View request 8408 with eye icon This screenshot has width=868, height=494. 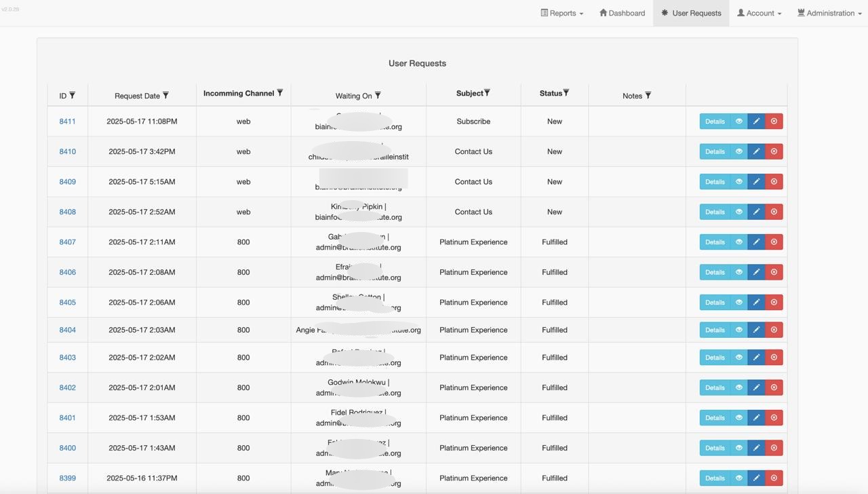pyautogui.click(x=739, y=212)
